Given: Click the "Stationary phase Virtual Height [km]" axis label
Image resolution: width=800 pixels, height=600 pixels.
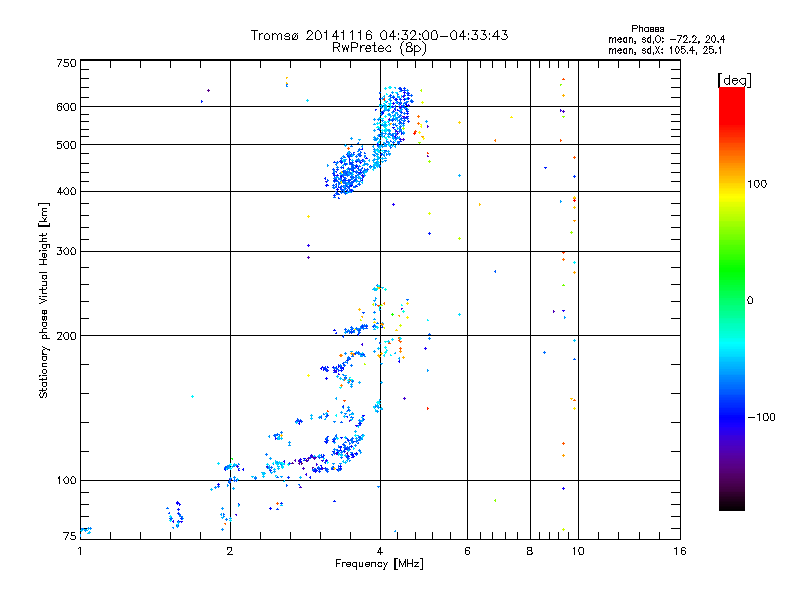Looking at the screenshot, I should tap(44, 301).
